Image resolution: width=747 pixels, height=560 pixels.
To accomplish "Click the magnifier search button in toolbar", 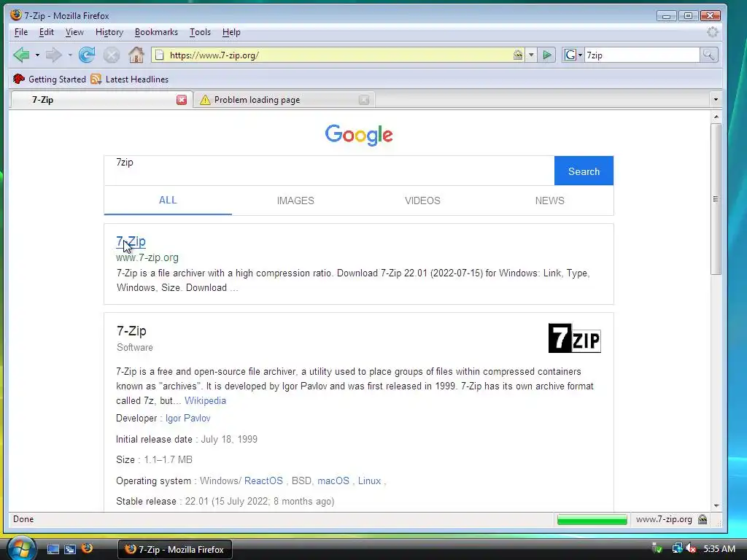I will (708, 55).
